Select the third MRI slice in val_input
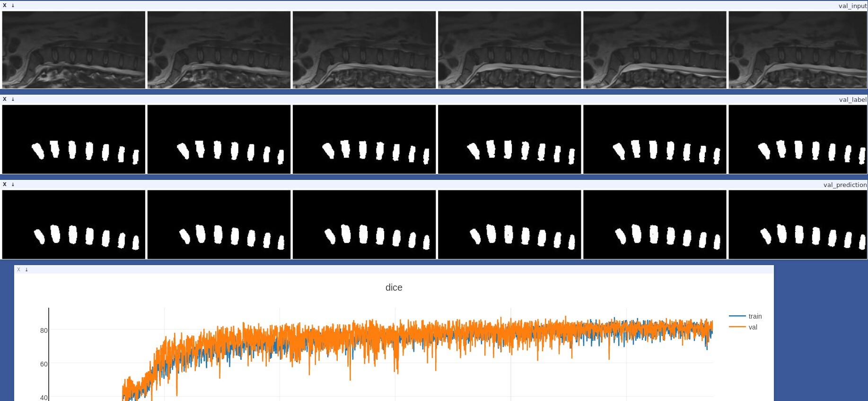The height and width of the screenshot is (401, 868). click(x=364, y=50)
